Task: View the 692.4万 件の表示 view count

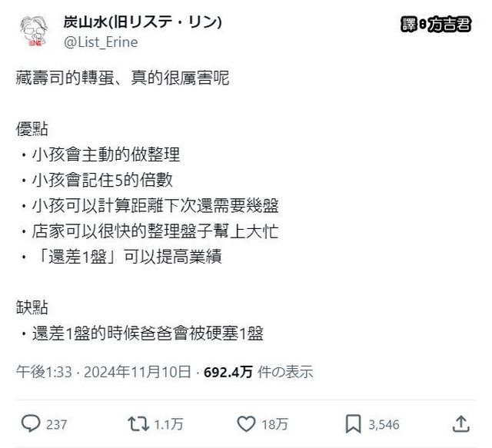Action: [258, 372]
